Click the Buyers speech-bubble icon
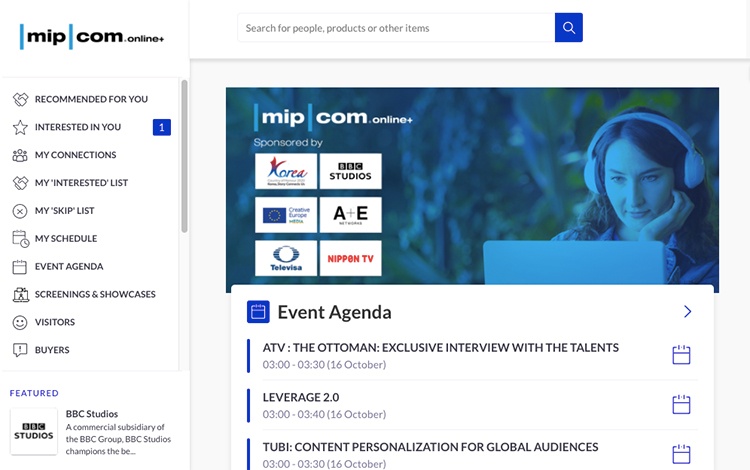 click(20, 350)
